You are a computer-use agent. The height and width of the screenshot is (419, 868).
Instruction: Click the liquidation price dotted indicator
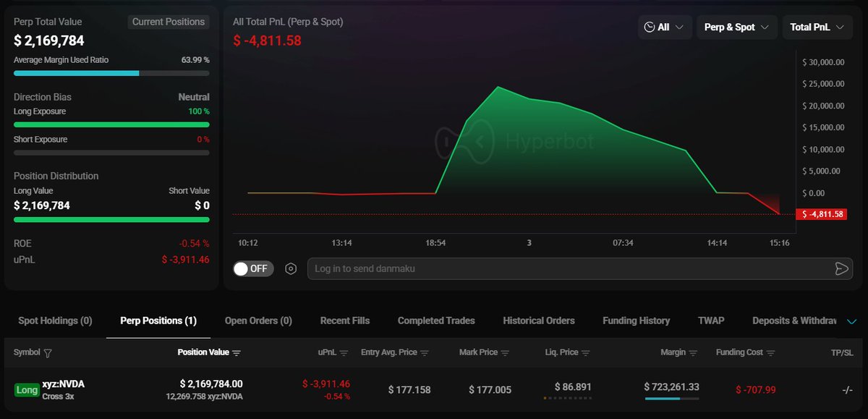click(568, 398)
